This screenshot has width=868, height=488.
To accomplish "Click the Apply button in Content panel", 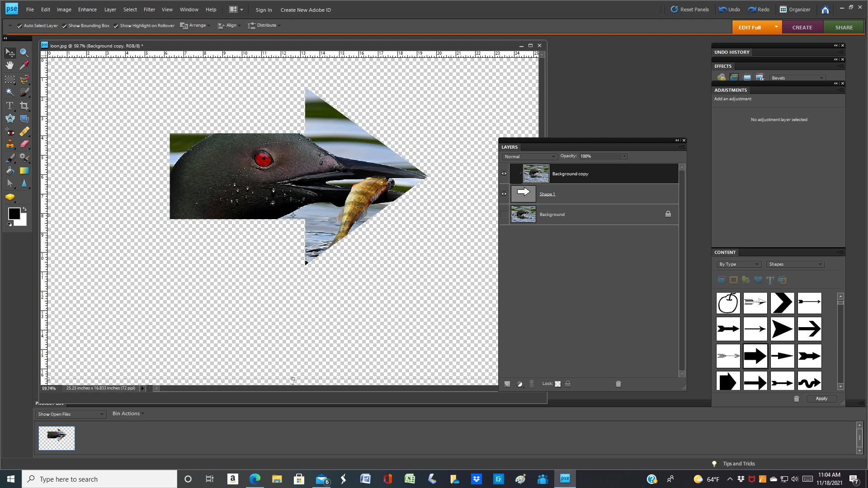I will click(x=821, y=399).
